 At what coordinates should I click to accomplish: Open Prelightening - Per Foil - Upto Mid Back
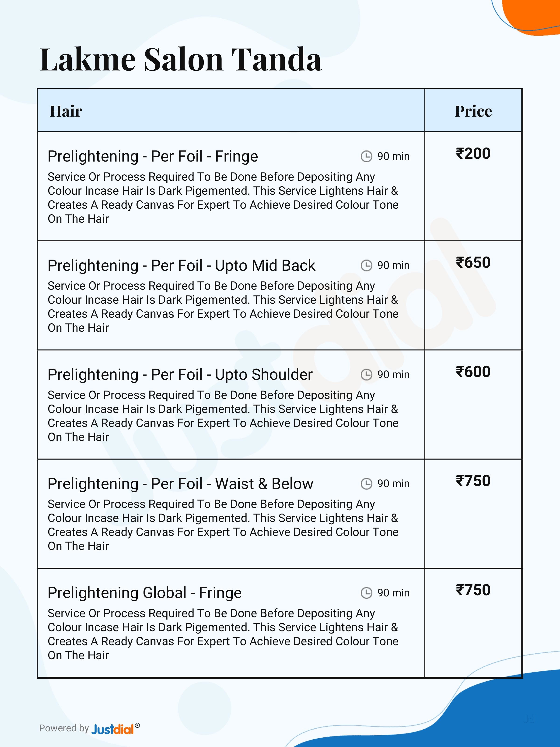point(181,265)
